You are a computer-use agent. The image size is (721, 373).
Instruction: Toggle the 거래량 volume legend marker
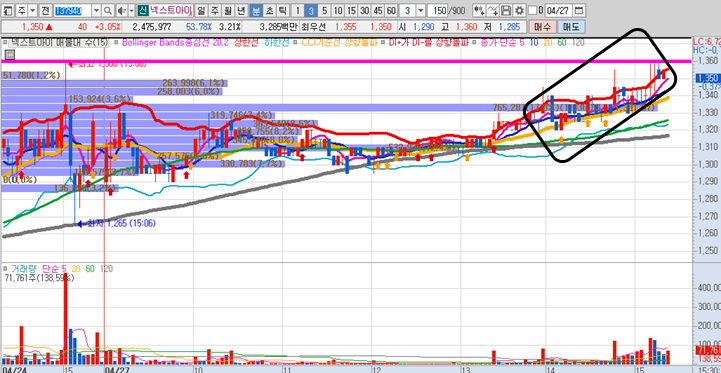click(x=6, y=268)
